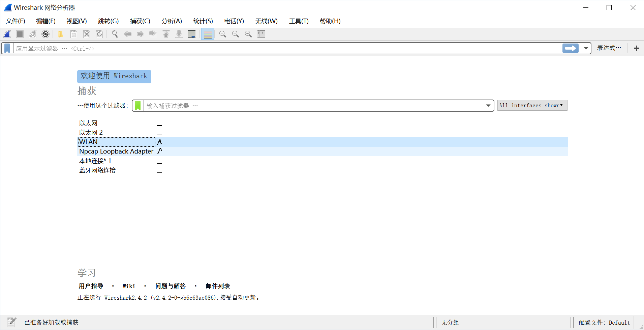Click the resize columns icon
644x330 pixels.
(x=261, y=34)
